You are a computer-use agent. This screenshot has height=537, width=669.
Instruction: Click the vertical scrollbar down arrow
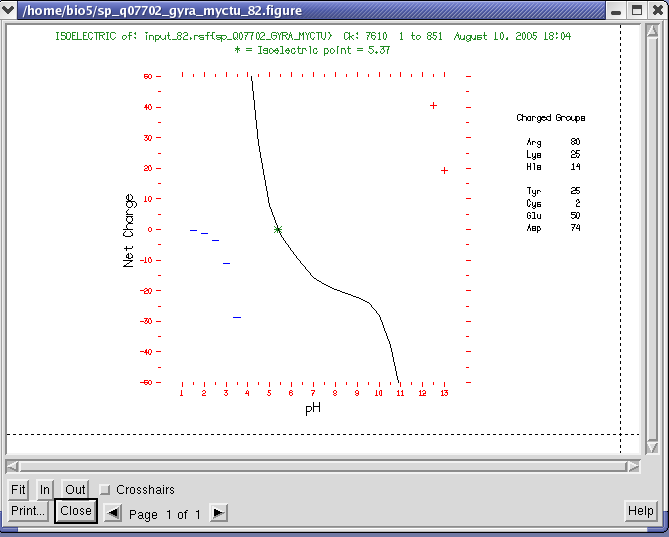point(652,448)
